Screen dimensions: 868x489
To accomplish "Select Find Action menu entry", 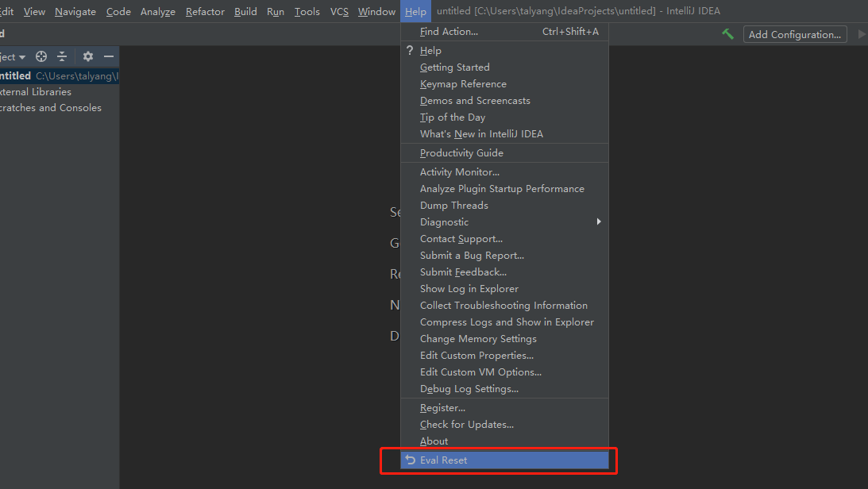I will pos(504,32).
